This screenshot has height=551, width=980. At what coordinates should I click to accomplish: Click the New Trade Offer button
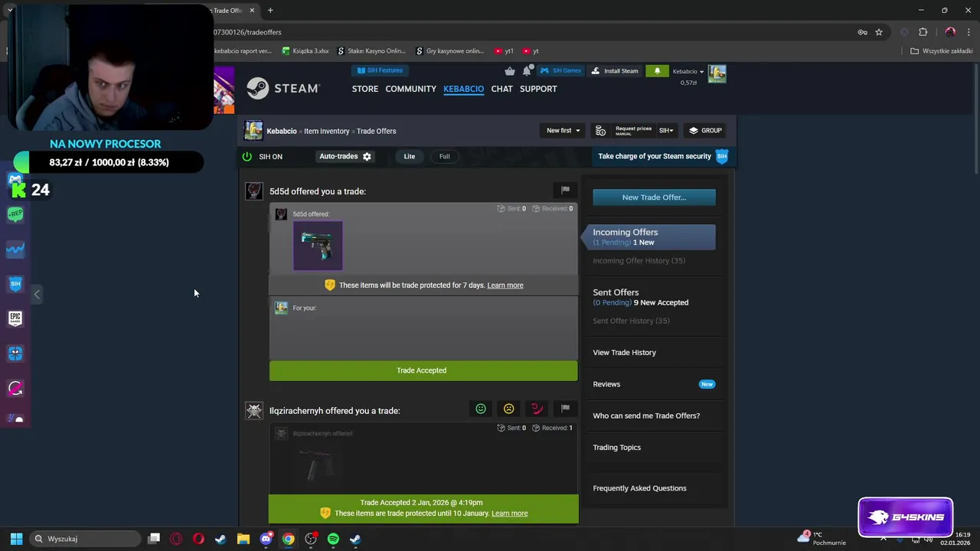(x=654, y=197)
